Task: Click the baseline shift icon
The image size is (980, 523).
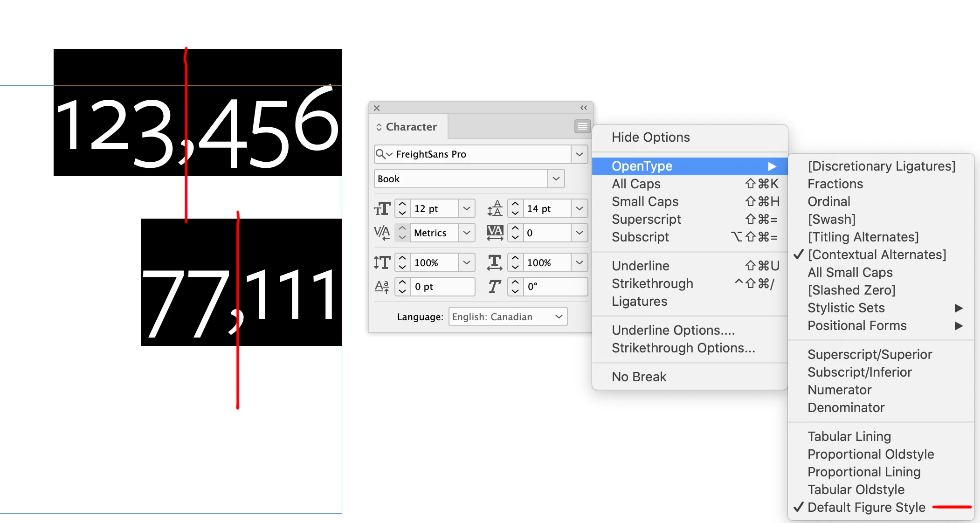Action: point(382,287)
